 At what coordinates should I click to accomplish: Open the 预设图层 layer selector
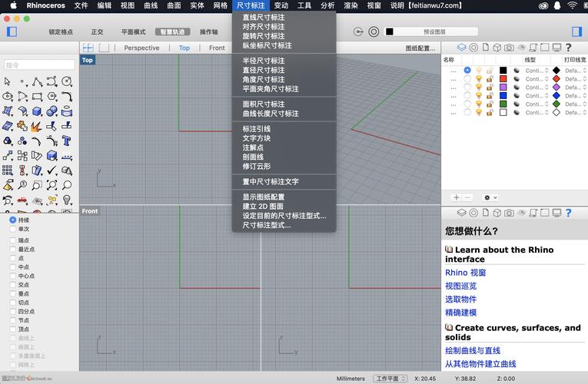tap(432, 31)
